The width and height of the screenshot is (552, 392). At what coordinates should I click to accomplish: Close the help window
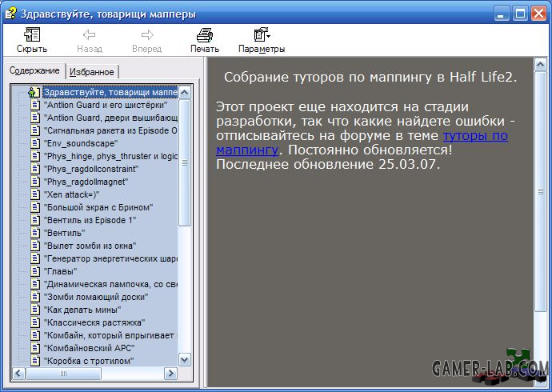(x=538, y=14)
